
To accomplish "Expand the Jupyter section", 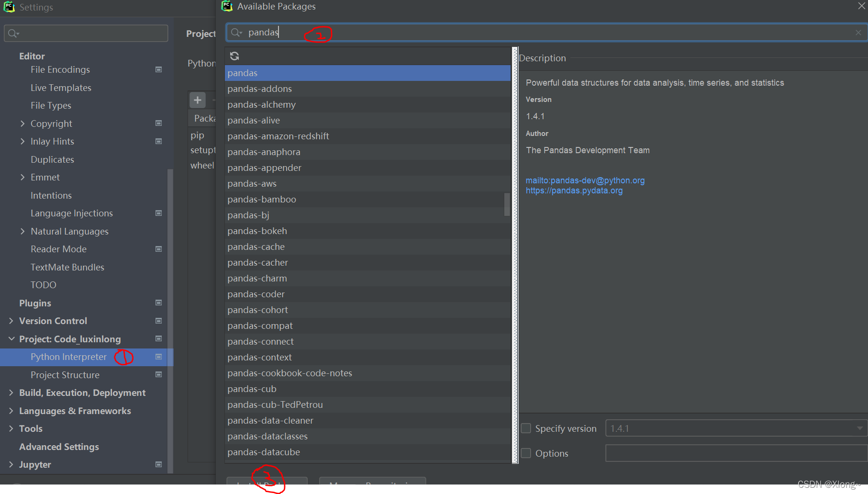I will (x=11, y=464).
